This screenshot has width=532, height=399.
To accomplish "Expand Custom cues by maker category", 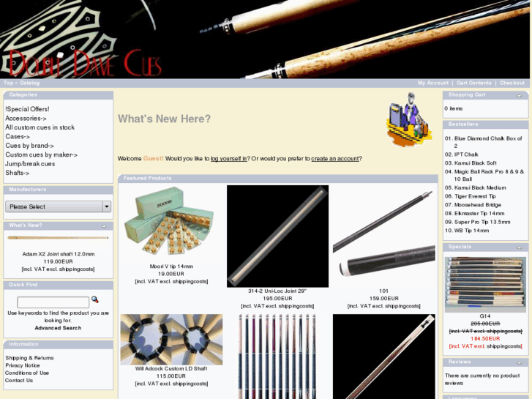I will (x=42, y=155).
